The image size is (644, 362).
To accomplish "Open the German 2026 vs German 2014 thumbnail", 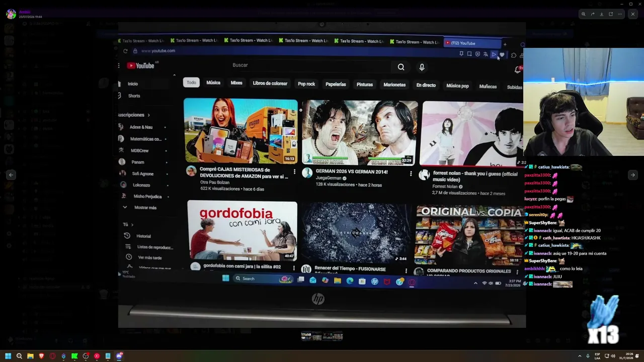I will pos(359,133).
